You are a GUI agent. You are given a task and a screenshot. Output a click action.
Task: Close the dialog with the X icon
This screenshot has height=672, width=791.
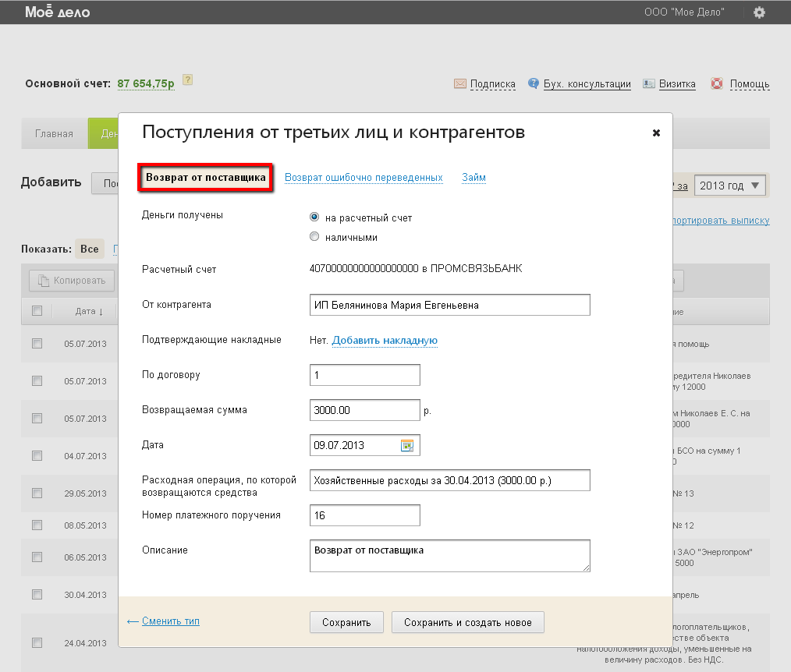pos(656,133)
